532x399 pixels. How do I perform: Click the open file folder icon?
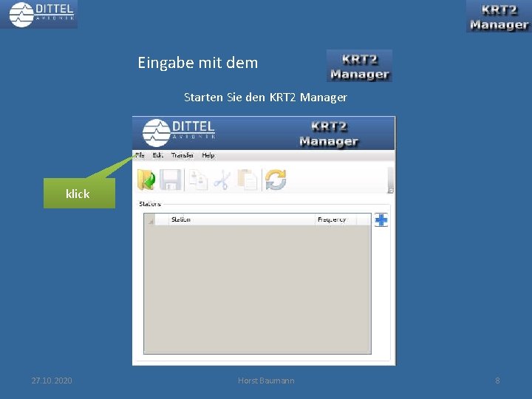pos(146,180)
